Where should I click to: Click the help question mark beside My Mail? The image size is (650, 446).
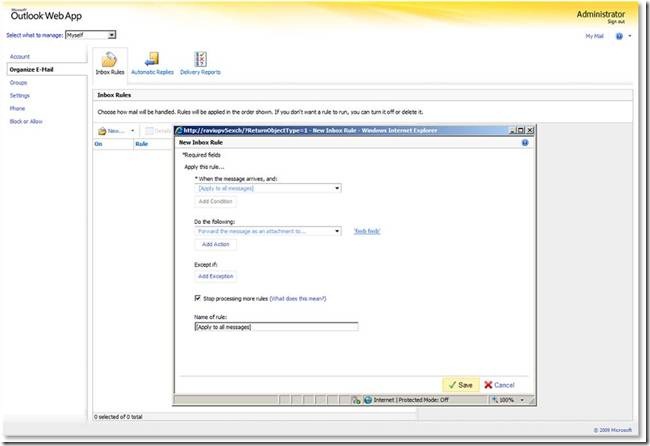point(619,36)
